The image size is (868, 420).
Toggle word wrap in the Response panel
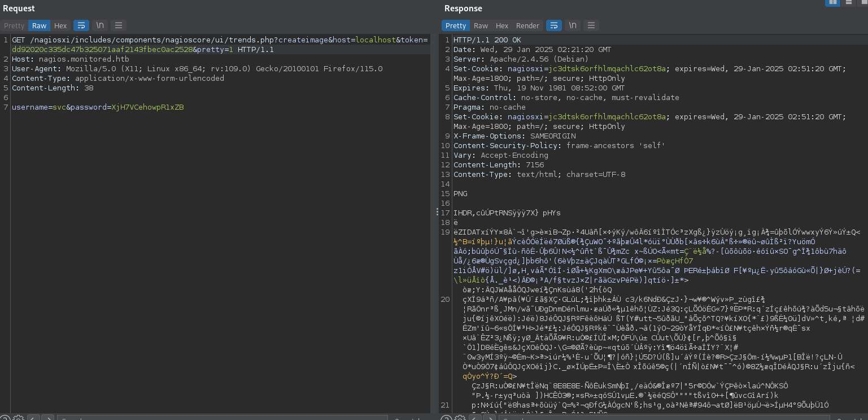(x=554, y=25)
